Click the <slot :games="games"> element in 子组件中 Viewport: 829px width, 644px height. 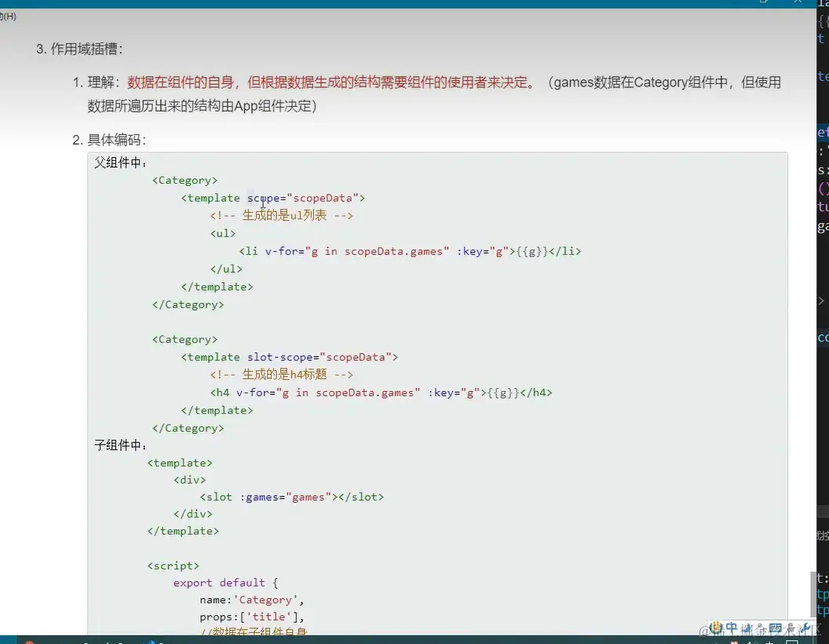(x=294, y=496)
